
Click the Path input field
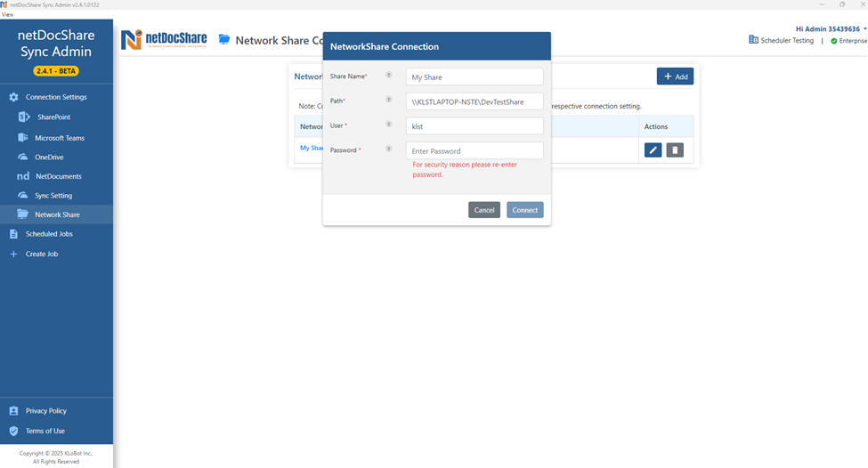pos(475,101)
